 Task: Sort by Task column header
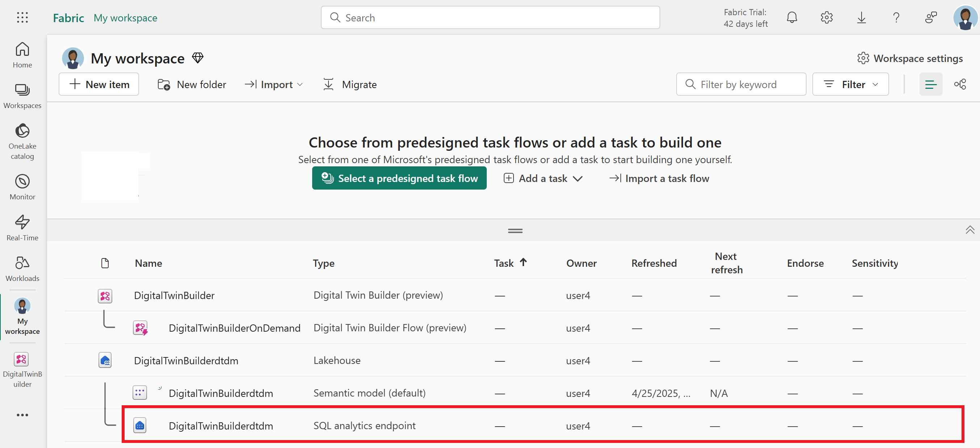click(511, 263)
